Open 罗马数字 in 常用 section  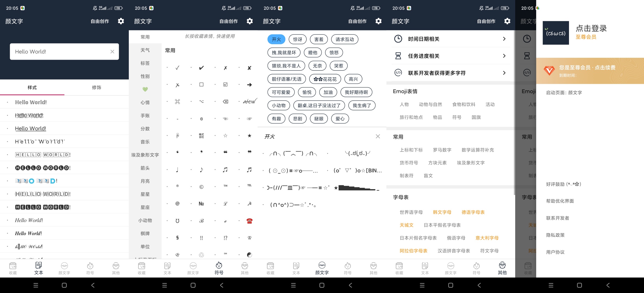coord(442,150)
